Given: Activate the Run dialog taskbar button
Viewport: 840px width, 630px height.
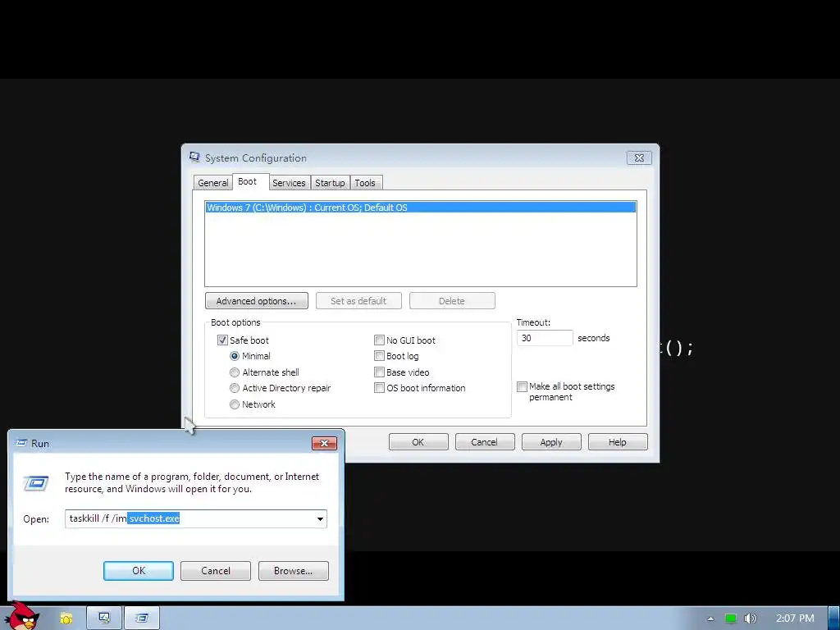Looking at the screenshot, I should (x=142, y=619).
